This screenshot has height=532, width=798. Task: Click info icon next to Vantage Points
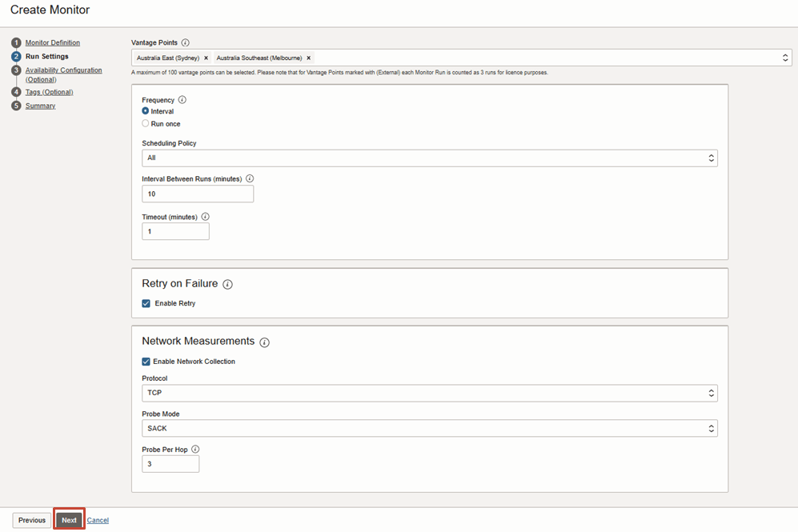(186, 42)
